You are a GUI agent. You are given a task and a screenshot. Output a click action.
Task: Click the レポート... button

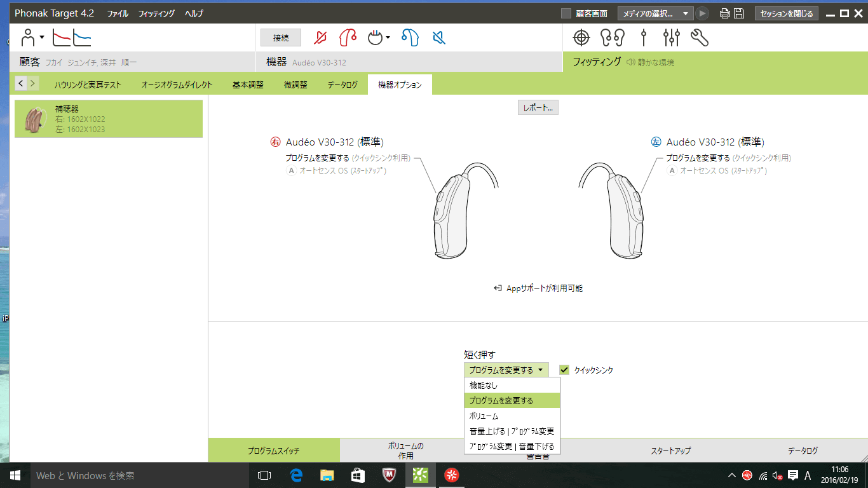(x=538, y=108)
